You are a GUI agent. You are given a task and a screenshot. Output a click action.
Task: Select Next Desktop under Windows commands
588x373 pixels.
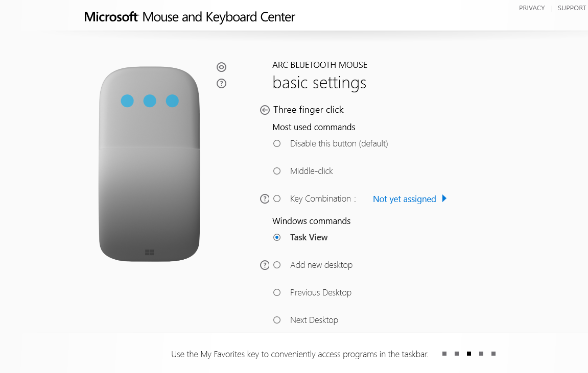(277, 320)
